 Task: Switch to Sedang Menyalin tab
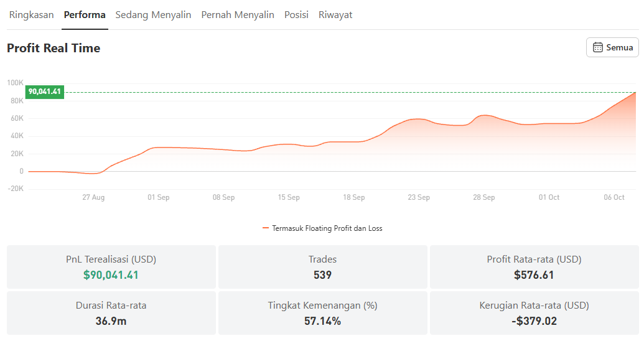(x=153, y=15)
